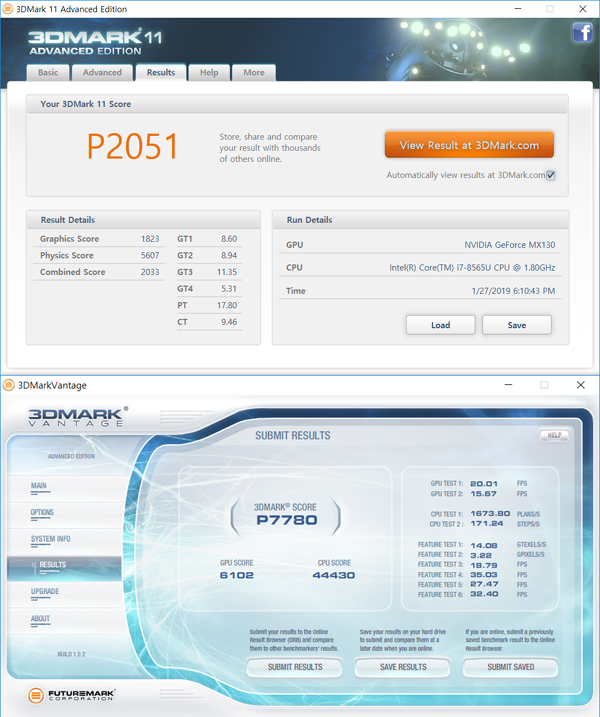Click the 3DMark Vantage logo

click(78, 417)
